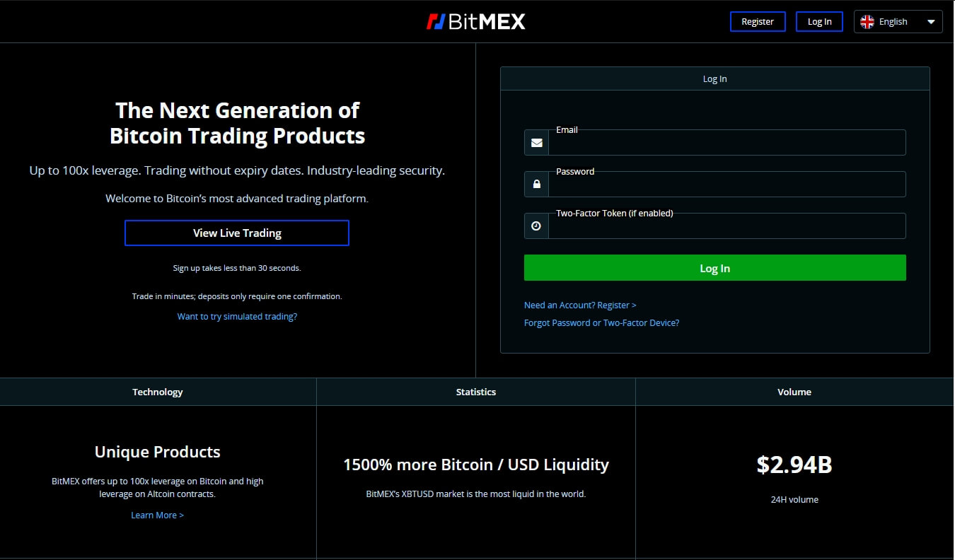The height and width of the screenshot is (560, 955).
Task: Click the Register button in header
Action: pyautogui.click(x=758, y=22)
